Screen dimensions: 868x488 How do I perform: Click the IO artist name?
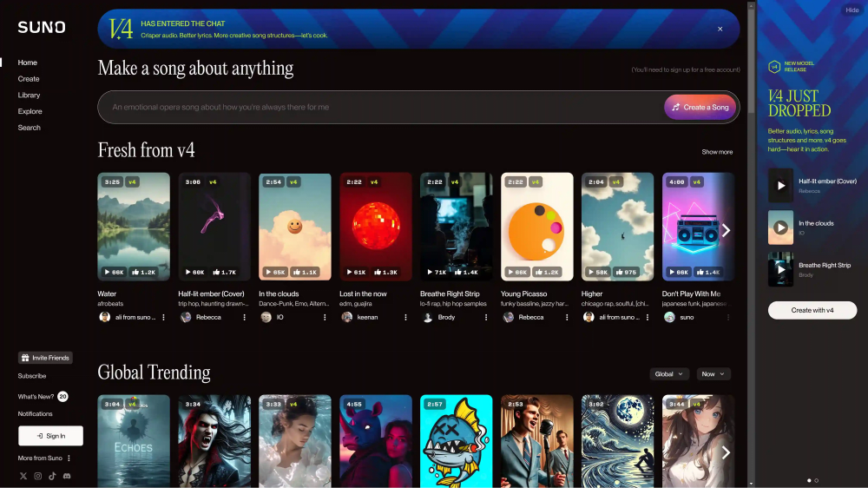(x=279, y=318)
